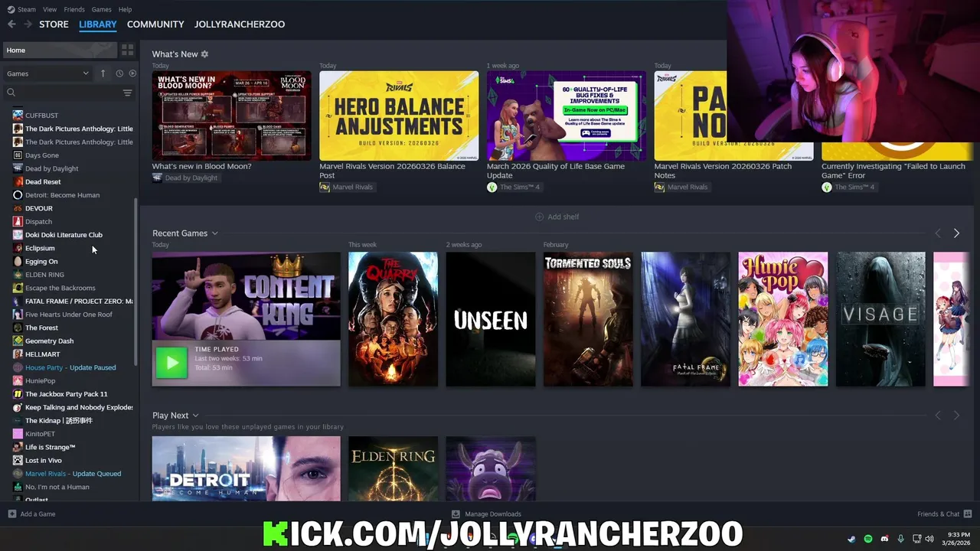Switch library to grid collections view
980x551 pixels.
[128, 50]
